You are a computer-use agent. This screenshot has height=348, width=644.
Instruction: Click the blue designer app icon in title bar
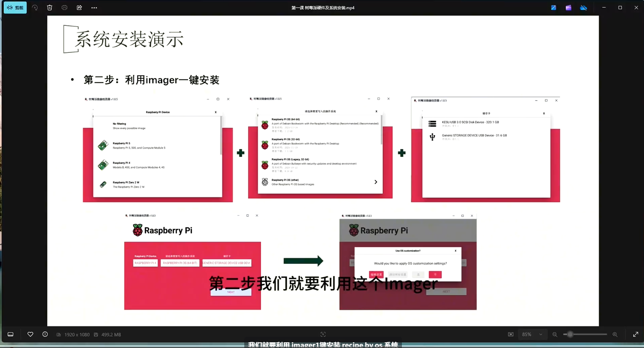coord(553,8)
